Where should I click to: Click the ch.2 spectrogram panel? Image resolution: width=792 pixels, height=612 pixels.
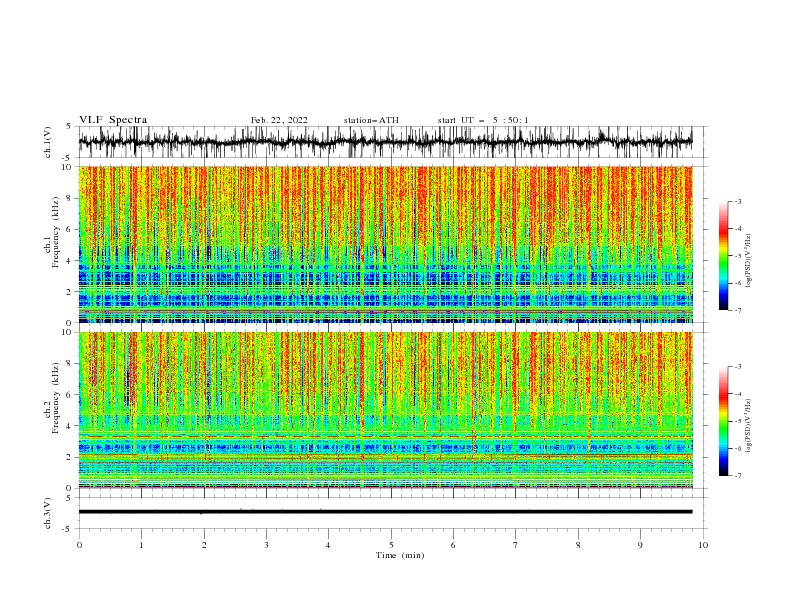385,410
